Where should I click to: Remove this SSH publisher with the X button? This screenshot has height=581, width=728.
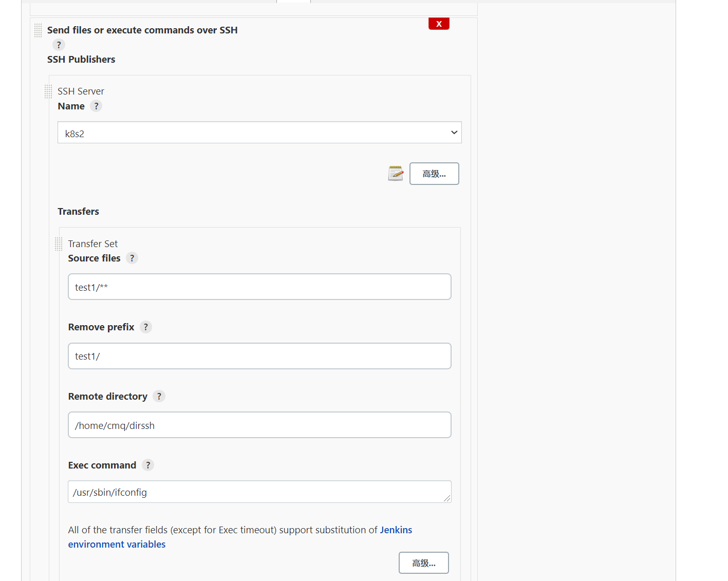pyautogui.click(x=438, y=23)
